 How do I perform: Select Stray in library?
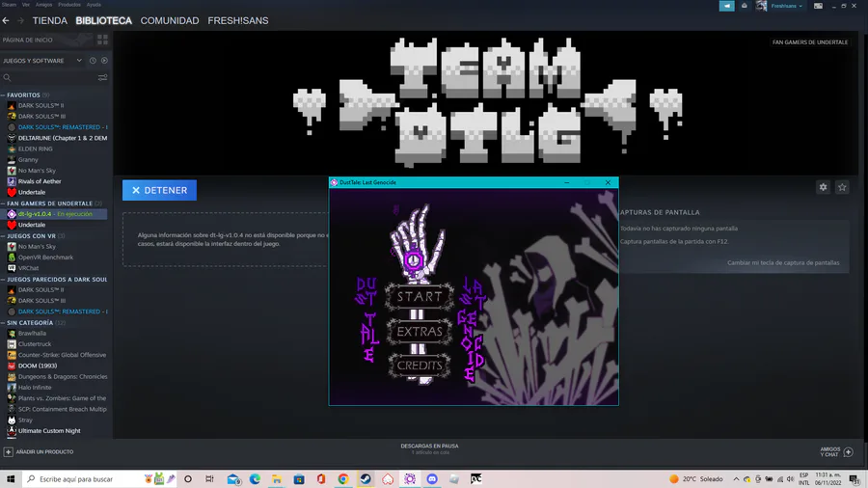[x=25, y=420]
